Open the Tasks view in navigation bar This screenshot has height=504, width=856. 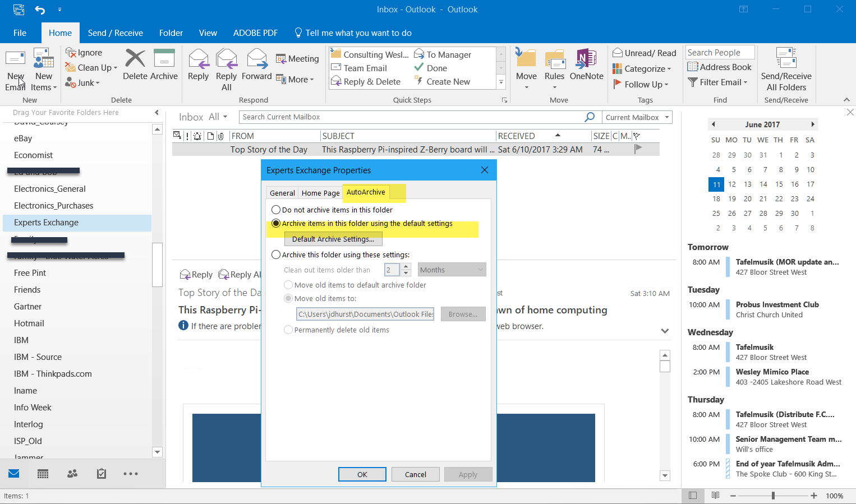click(102, 474)
